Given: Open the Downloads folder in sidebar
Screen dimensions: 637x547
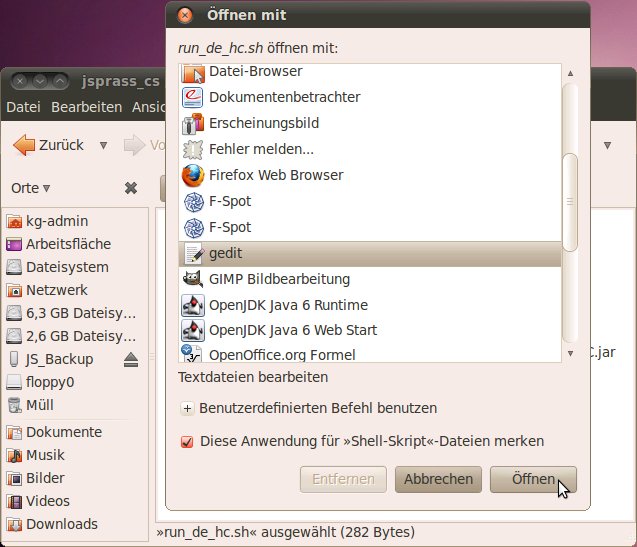Looking at the screenshot, I should point(61,524).
